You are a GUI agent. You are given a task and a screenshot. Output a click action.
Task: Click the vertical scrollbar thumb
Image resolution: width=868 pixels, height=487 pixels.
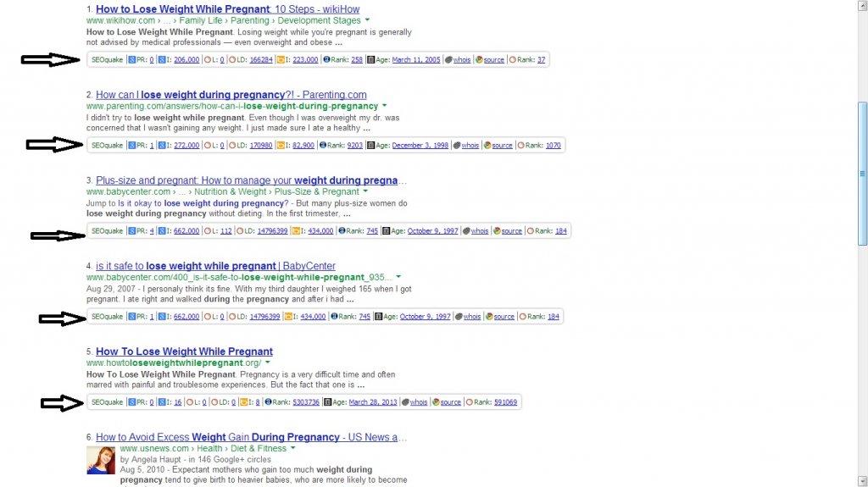pyautogui.click(x=862, y=174)
